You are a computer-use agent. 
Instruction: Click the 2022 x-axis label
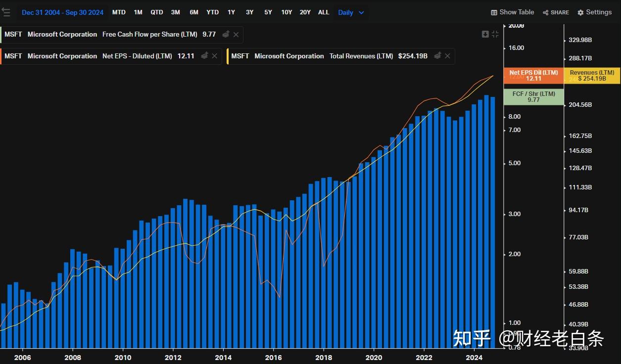click(424, 358)
